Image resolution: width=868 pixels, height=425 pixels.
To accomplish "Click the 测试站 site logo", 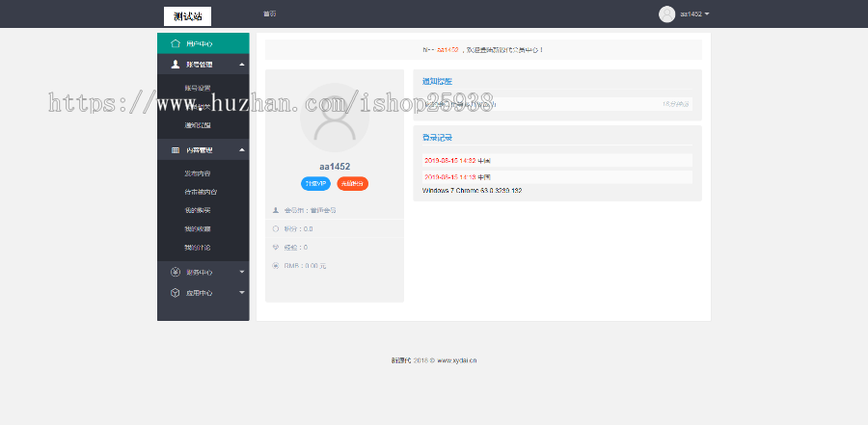I will [188, 16].
